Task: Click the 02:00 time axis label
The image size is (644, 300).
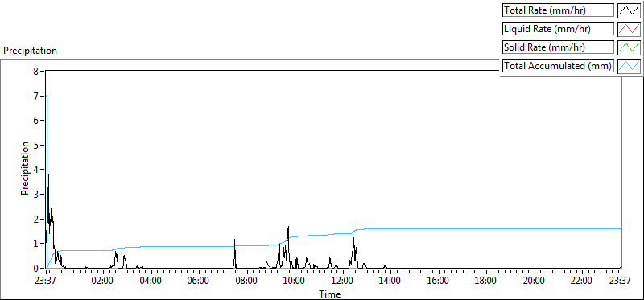Action: coord(103,282)
